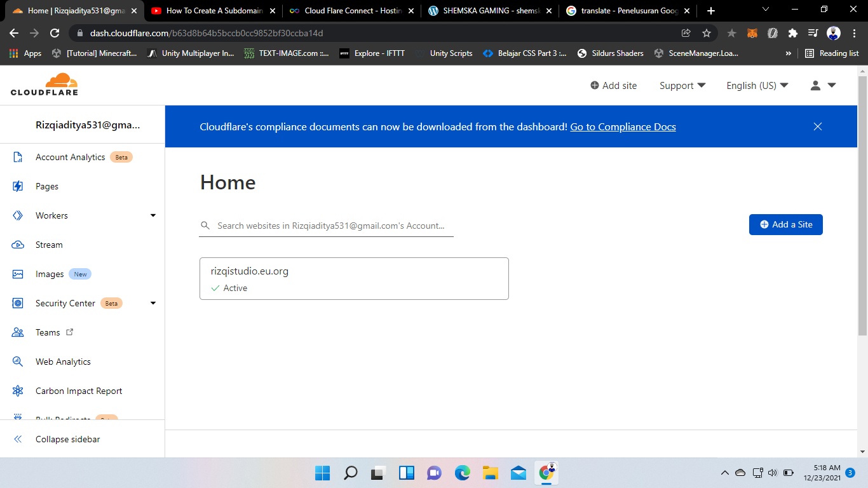Open Security Center icon in sidebar

[18, 303]
